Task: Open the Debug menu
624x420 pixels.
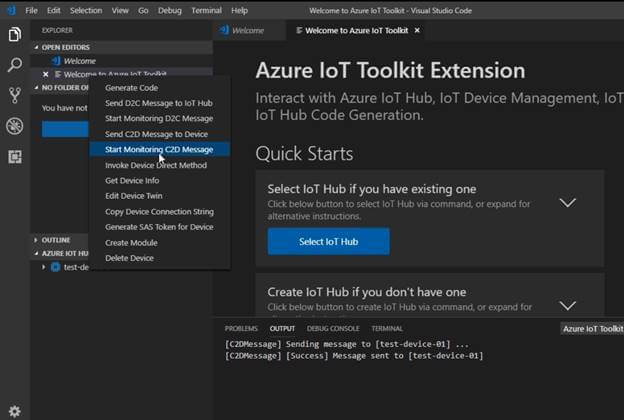Action: (x=170, y=10)
